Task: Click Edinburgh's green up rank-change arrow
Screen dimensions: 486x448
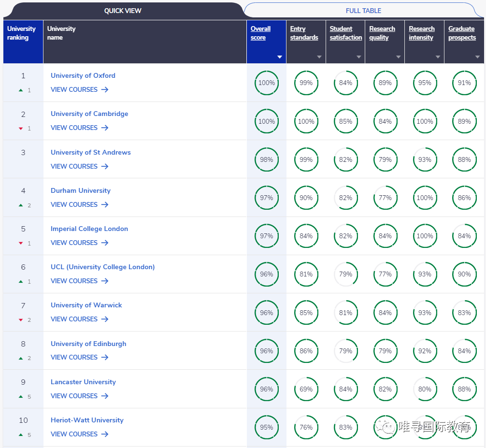Action: 21,358
